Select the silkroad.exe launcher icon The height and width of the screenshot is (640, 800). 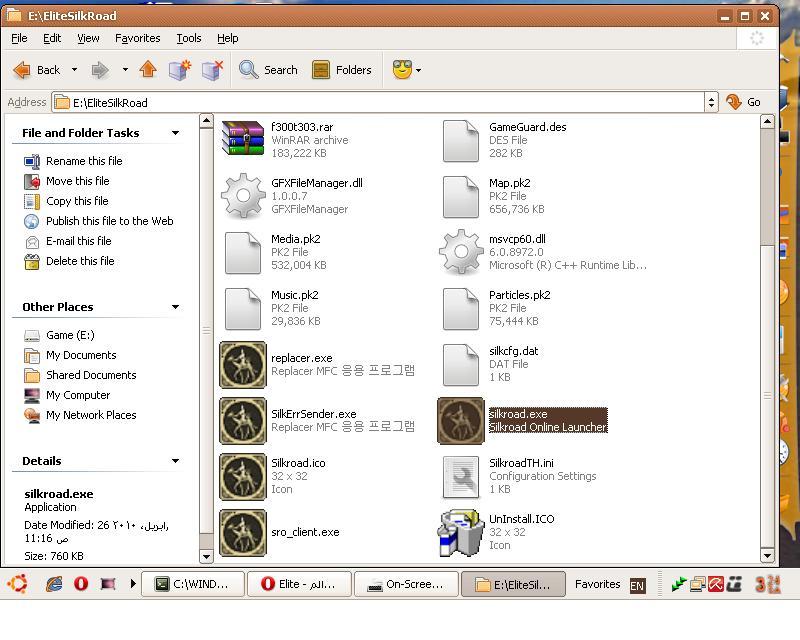[461, 421]
